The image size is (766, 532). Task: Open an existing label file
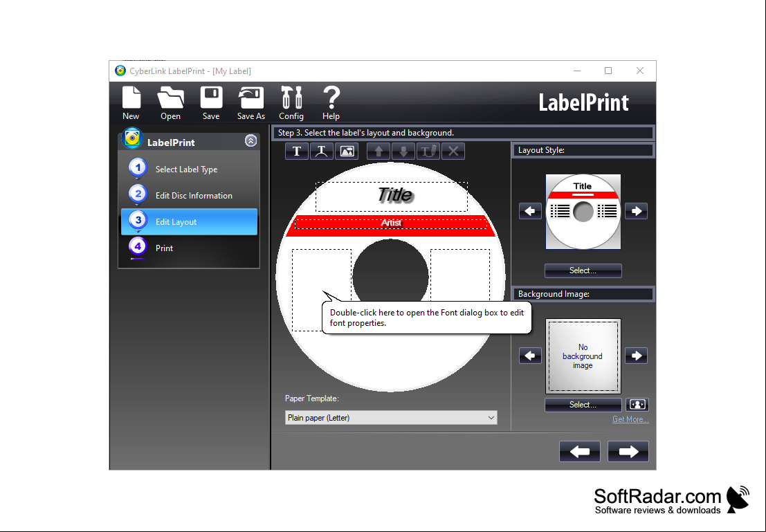[x=170, y=103]
